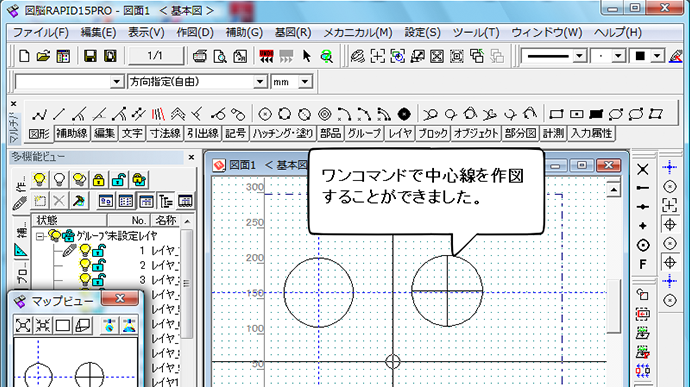Screen dimensions: 690x387
Task: Click the closed padlock lock-layers button
Action: 99,180
